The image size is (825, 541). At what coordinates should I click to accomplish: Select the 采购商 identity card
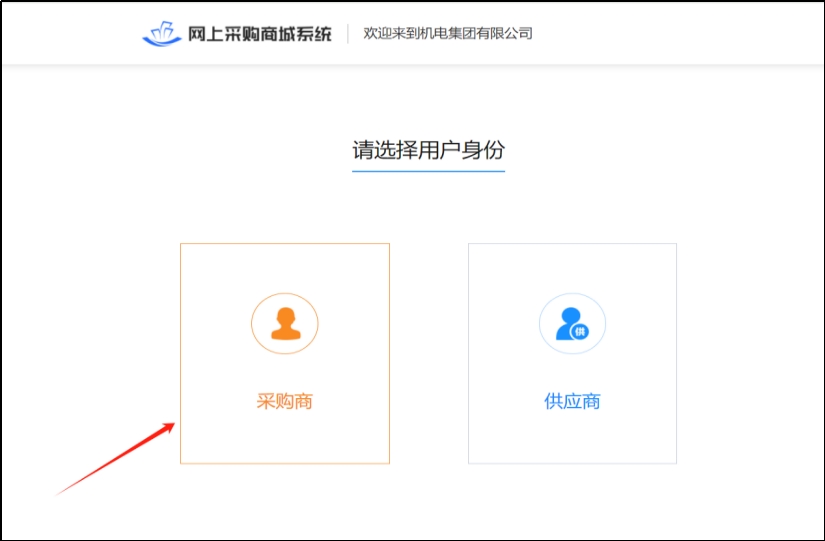tap(285, 353)
